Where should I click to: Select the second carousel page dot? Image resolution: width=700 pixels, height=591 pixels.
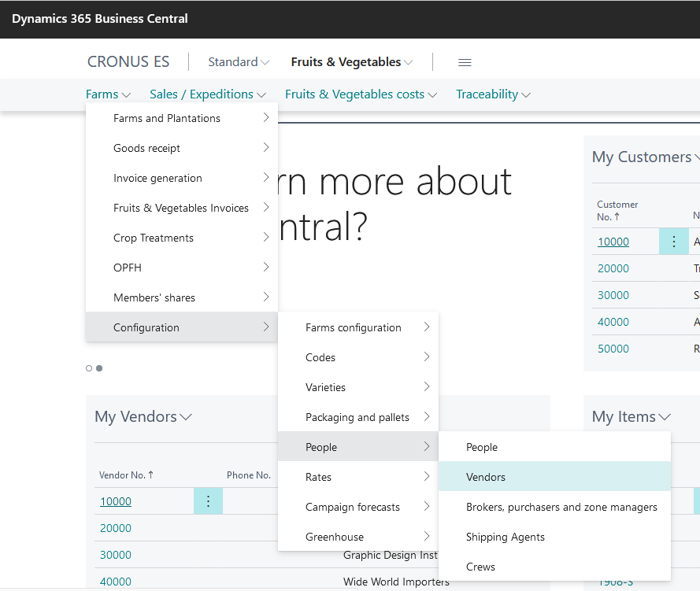pos(99,368)
